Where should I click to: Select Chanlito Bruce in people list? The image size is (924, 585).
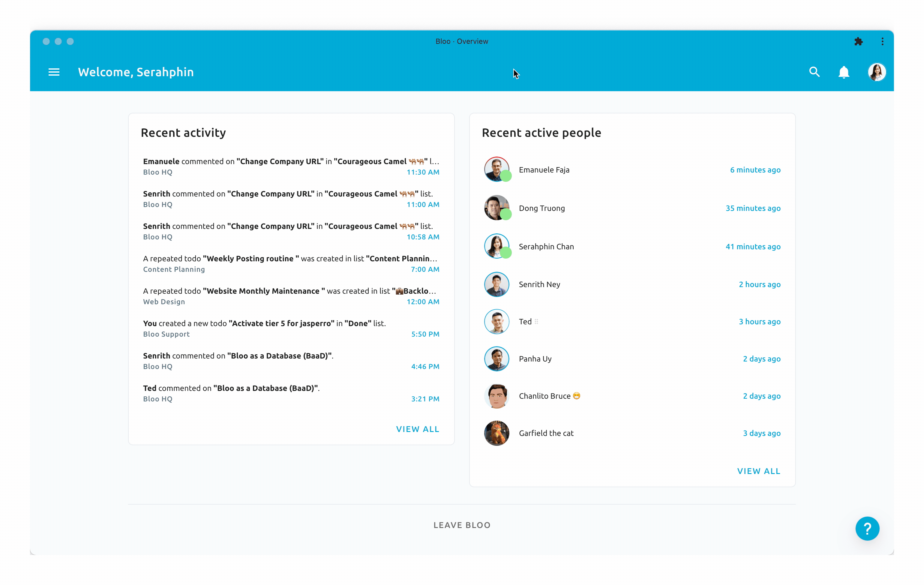click(544, 396)
